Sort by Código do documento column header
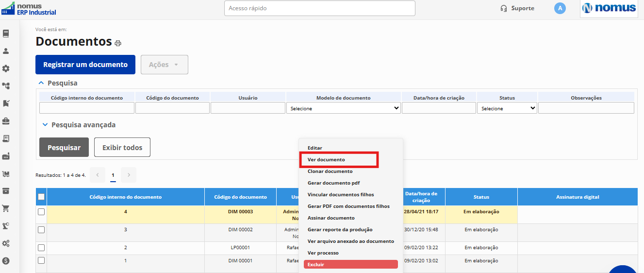 (241, 197)
